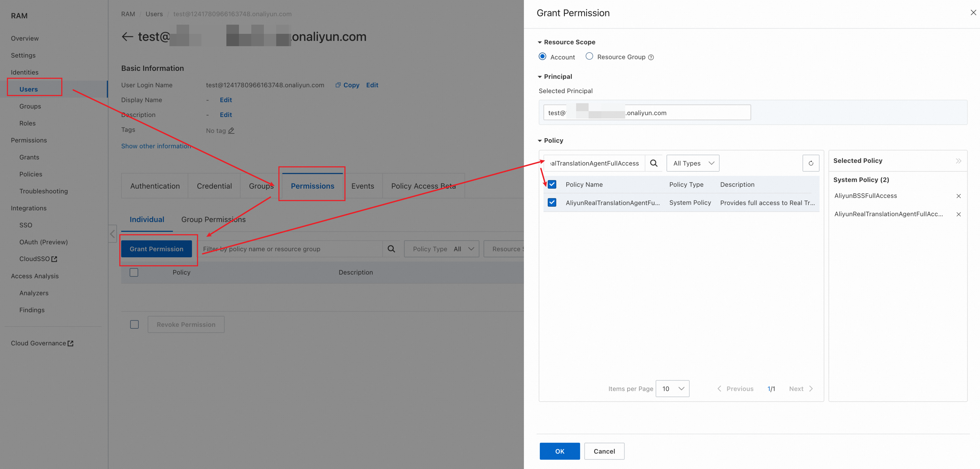Viewport: 980px width, 469px height.
Task: Click Show other information link
Action: click(x=156, y=146)
